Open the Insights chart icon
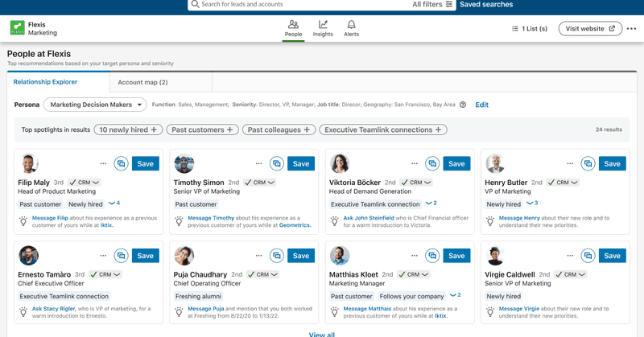Screen dimensions: 644x337 coord(323,25)
